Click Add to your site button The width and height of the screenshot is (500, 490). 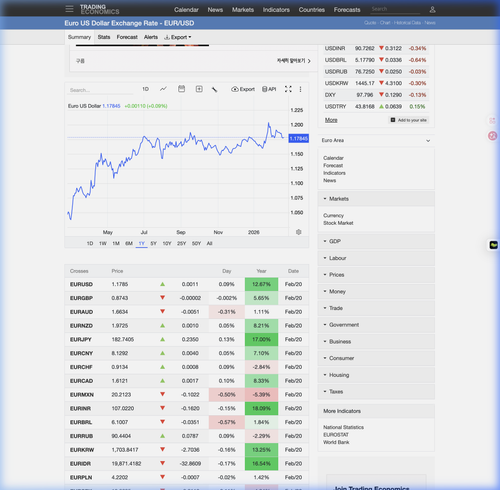point(409,120)
